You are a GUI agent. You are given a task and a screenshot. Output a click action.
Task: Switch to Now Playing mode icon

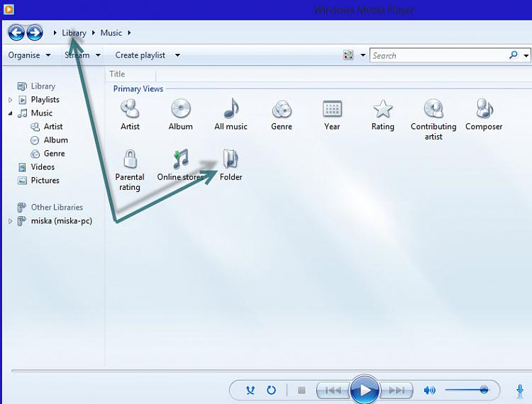point(520,391)
